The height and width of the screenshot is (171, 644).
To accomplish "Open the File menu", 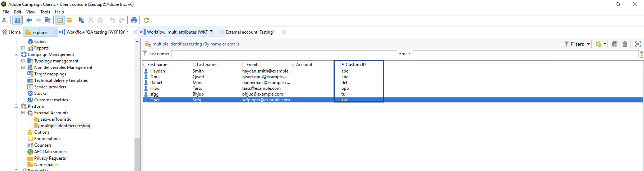I will pos(6,12).
